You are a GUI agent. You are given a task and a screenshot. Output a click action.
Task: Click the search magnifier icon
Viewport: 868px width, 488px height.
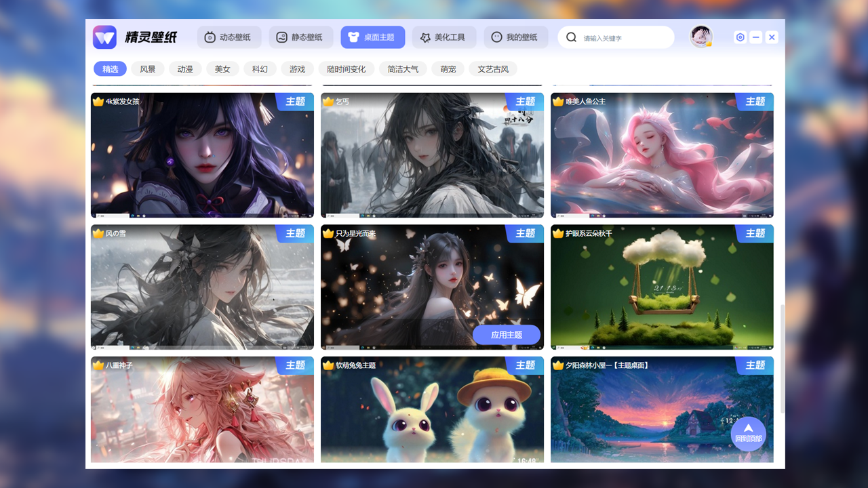click(571, 37)
